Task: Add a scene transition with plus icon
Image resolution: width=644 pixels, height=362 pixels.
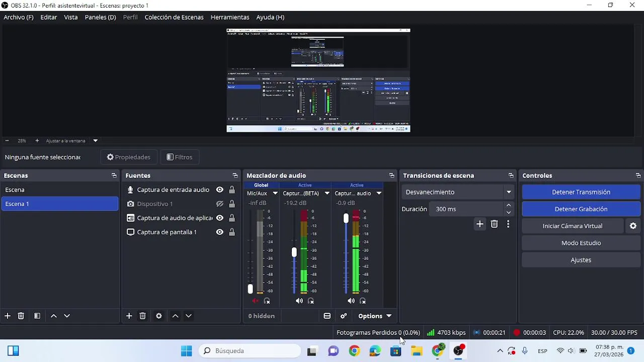Action: coord(480,224)
